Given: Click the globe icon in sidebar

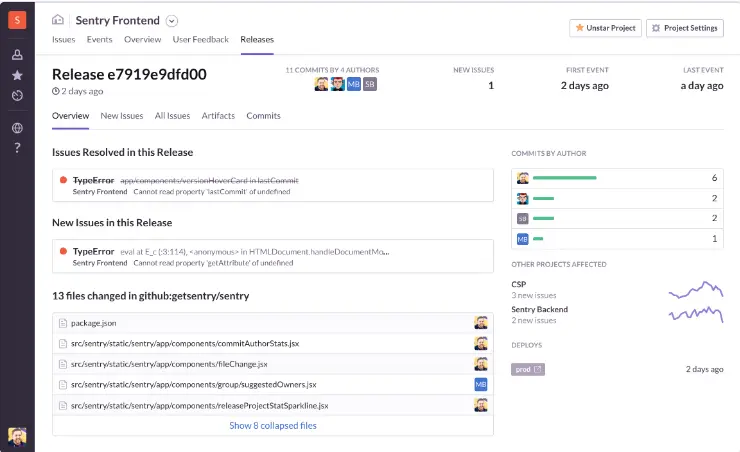Looking at the screenshot, I should [17, 128].
